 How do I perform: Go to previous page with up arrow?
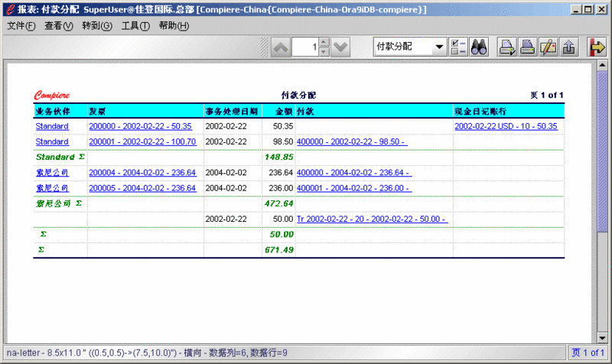(281, 47)
